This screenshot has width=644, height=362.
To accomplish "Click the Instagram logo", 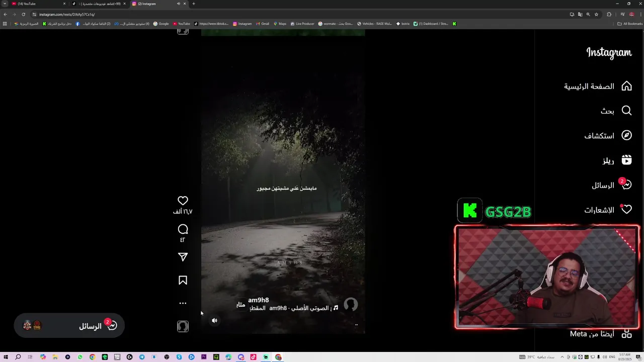I will (x=609, y=53).
